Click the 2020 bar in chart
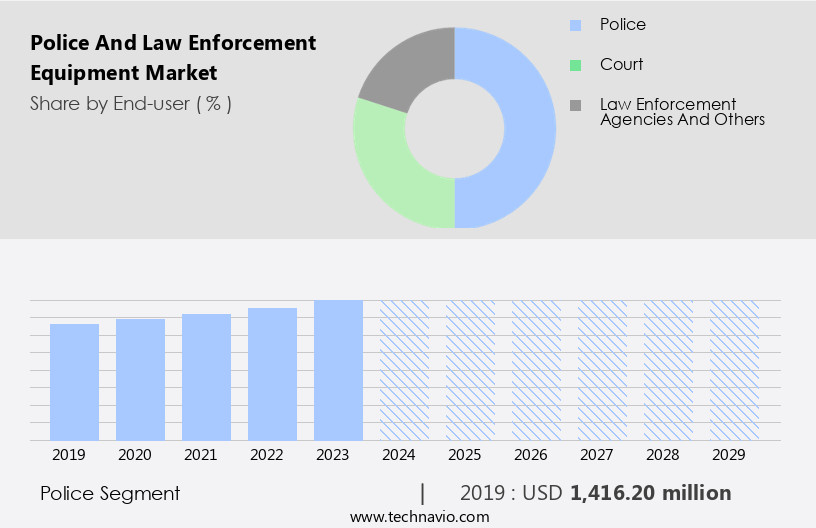This screenshot has width=816, height=528. (141, 379)
